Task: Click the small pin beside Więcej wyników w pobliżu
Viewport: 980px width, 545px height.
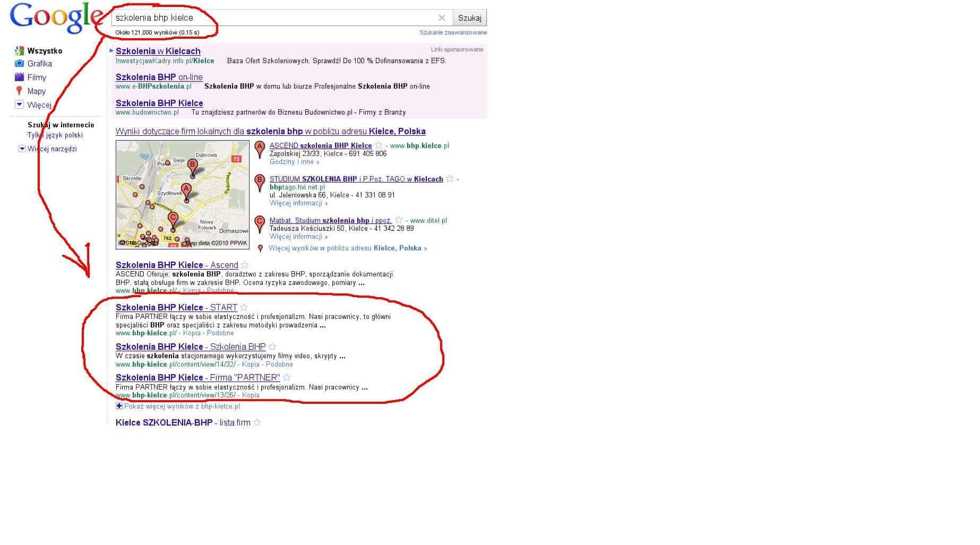Action: [260, 248]
